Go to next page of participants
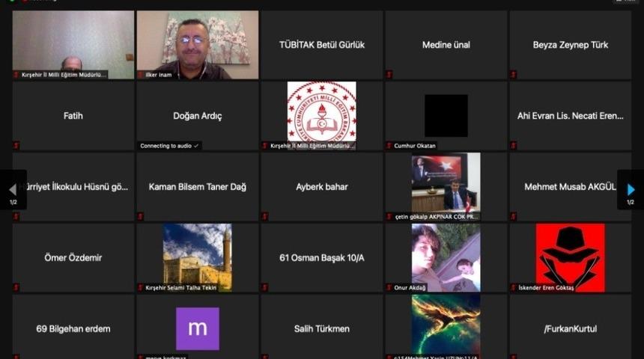The image size is (644, 359). [x=631, y=189]
